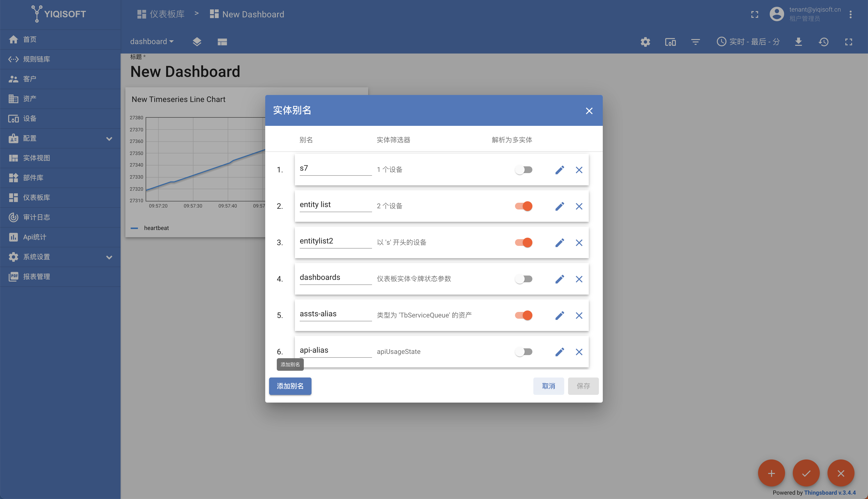Click the manage layouts icon
The height and width of the screenshot is (499, 868).
222,42
